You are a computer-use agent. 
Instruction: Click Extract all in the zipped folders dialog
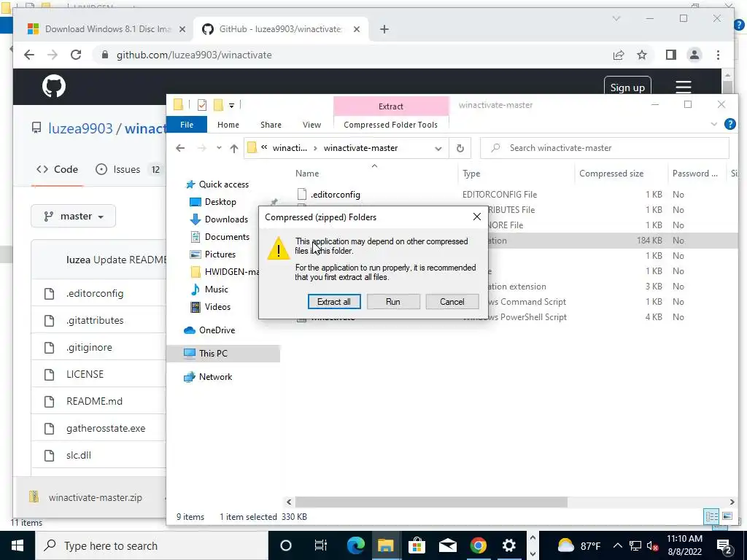point(334,301)
